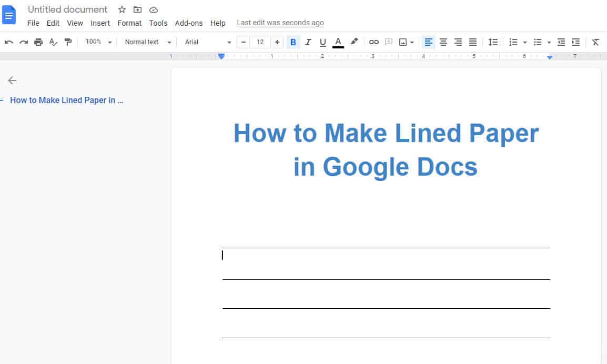This screenshot has width=607, height=364.
Task: Toggle center text alignment
Action: point(443,42)
